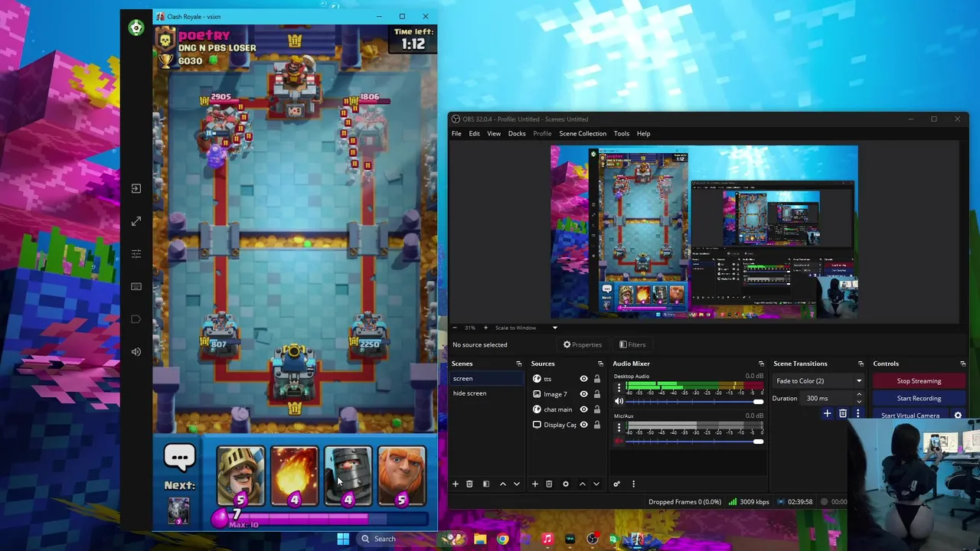Hide the Image 7 source
This screenshot has width=980, height=551.
coord(583,394)
